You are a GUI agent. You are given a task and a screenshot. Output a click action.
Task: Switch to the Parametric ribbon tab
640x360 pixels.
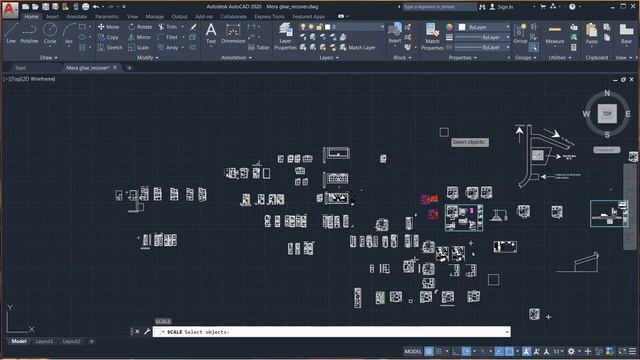coord(107,17)
